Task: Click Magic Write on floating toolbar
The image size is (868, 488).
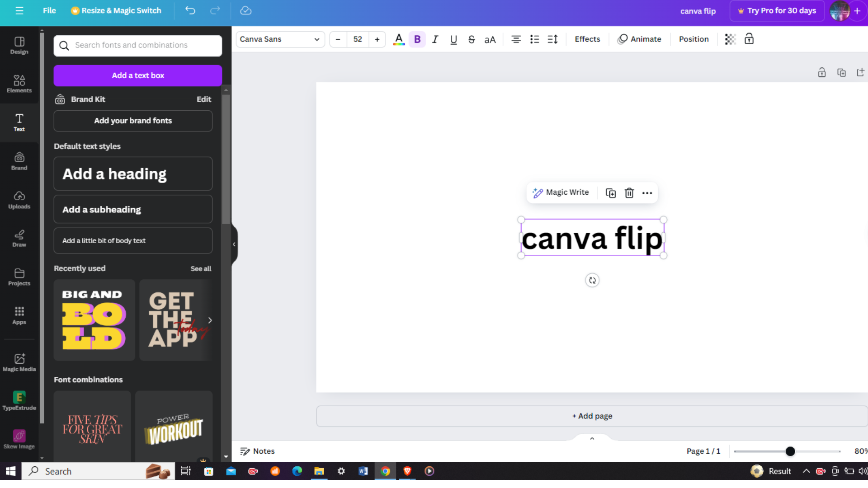Action: coord(561,192)
